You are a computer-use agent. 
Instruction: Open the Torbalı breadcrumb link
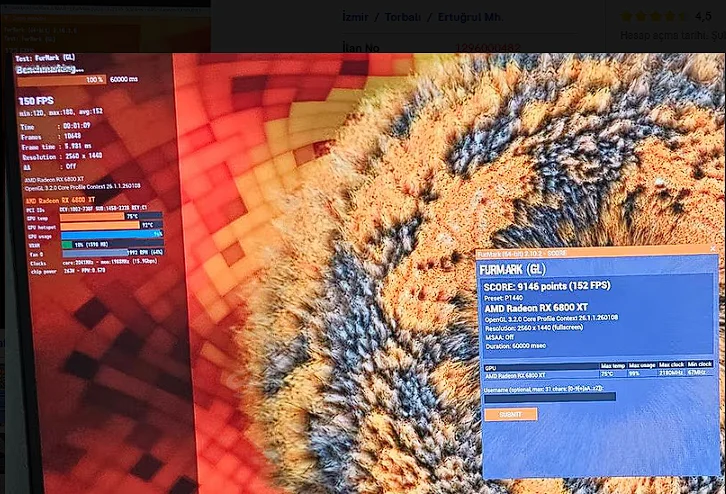click(x=403, y=17)
